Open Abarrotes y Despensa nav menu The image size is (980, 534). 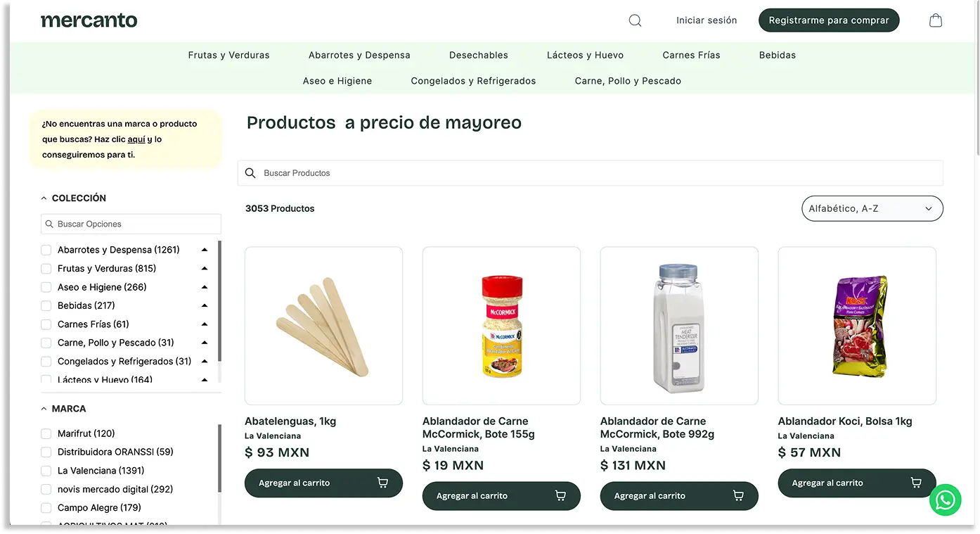[x=359, y=55]
